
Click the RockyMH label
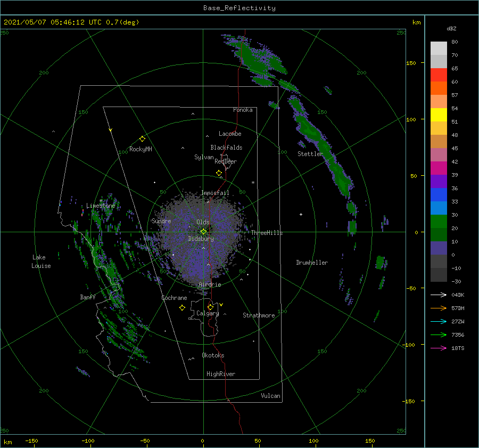point(141,149)
